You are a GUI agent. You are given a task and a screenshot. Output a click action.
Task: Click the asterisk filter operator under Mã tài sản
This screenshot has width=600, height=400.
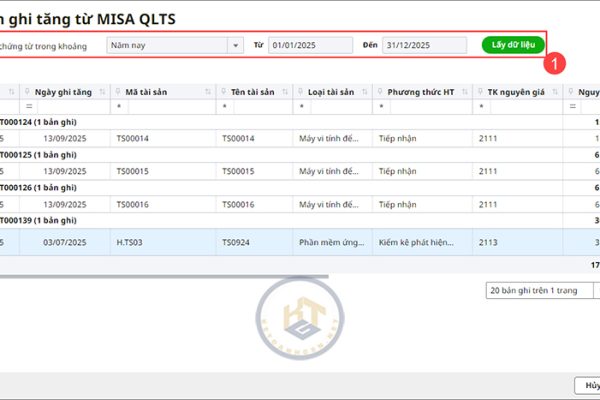tap(120, 106)
